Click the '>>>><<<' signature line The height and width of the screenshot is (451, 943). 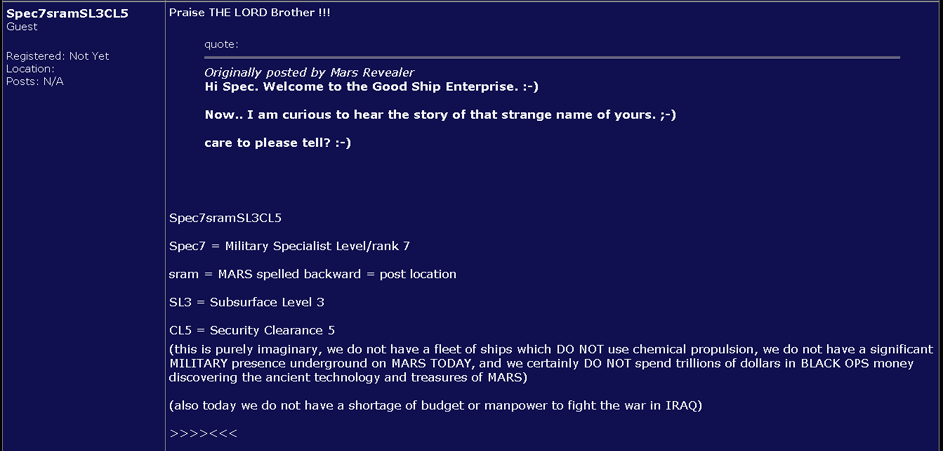pyautogui.click(x=203, y=434)
